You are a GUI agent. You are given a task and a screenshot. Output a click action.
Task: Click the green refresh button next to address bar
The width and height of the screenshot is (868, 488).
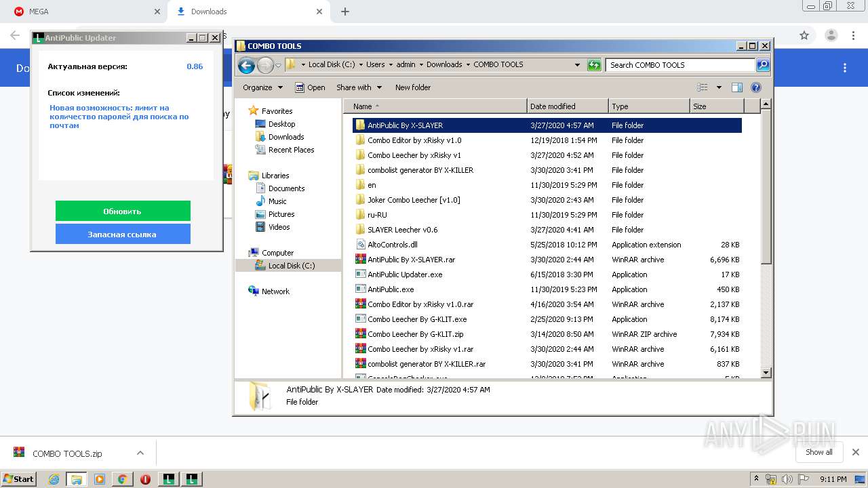594,65
